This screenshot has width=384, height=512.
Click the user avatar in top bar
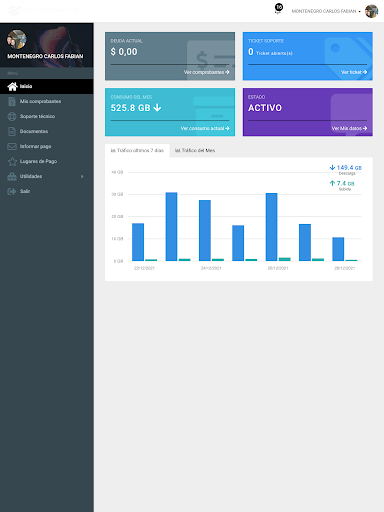click(371, 11)
